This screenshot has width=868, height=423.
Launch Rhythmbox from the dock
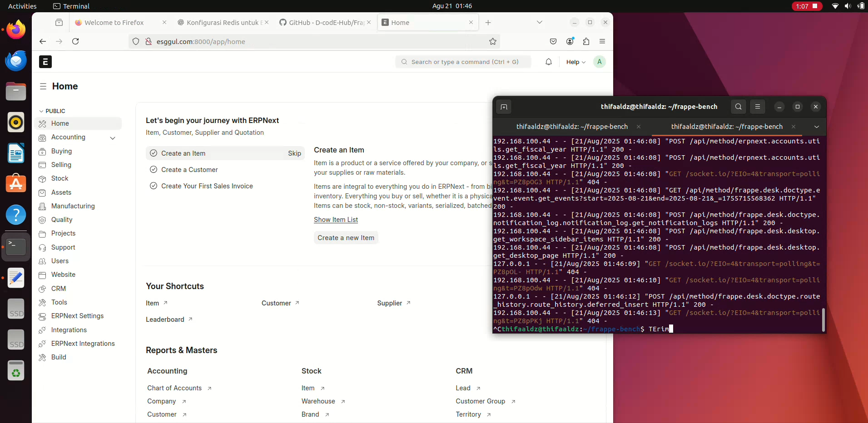point(16,122)
